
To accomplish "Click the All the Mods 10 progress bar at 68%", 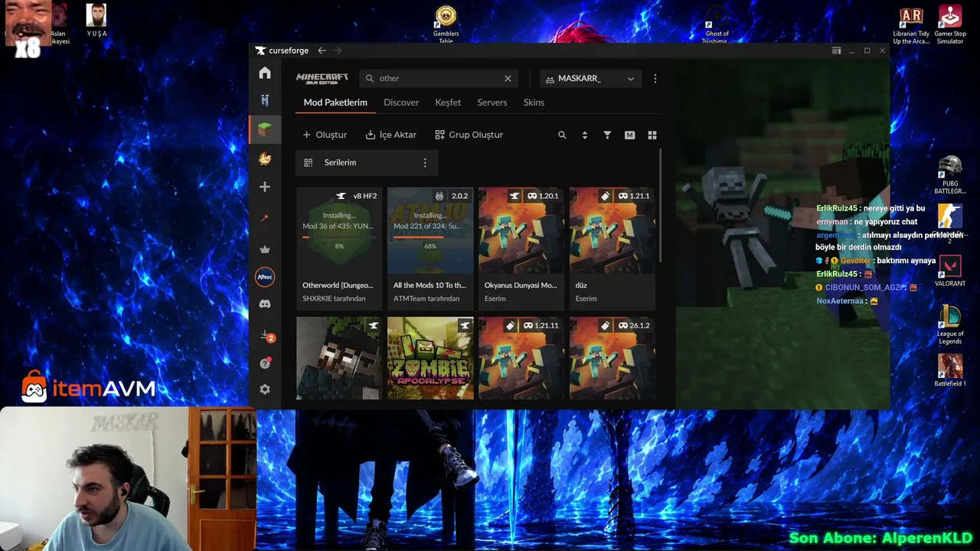I will [430, 236].
